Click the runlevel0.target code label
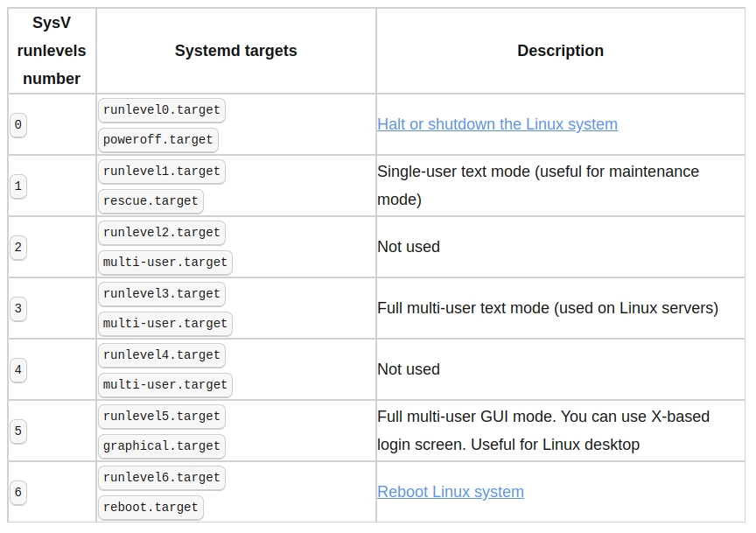This screenshot has height=533, width=756. coord(162,110)
